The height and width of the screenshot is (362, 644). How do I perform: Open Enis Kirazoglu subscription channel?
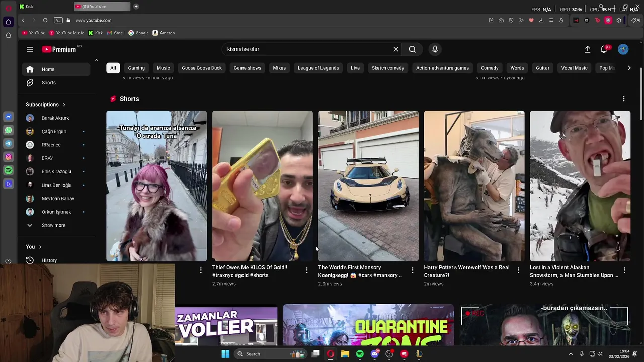click(x=56, y=171)
